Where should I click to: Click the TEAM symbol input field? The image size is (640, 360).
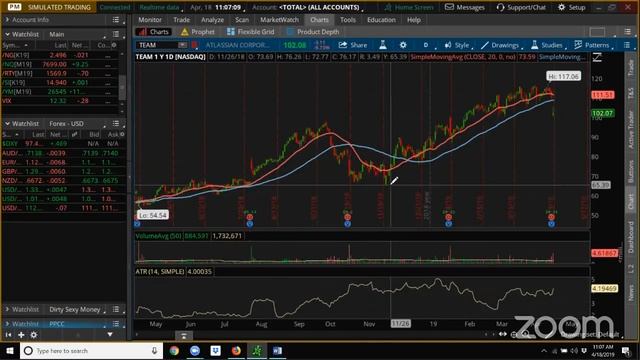pyautogui.click(x=157, y=45)
